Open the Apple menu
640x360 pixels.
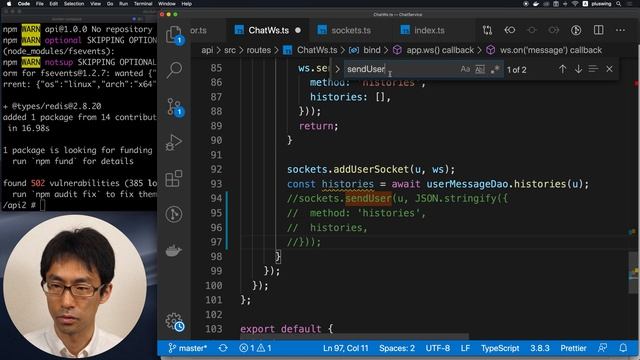pos(9,4)
